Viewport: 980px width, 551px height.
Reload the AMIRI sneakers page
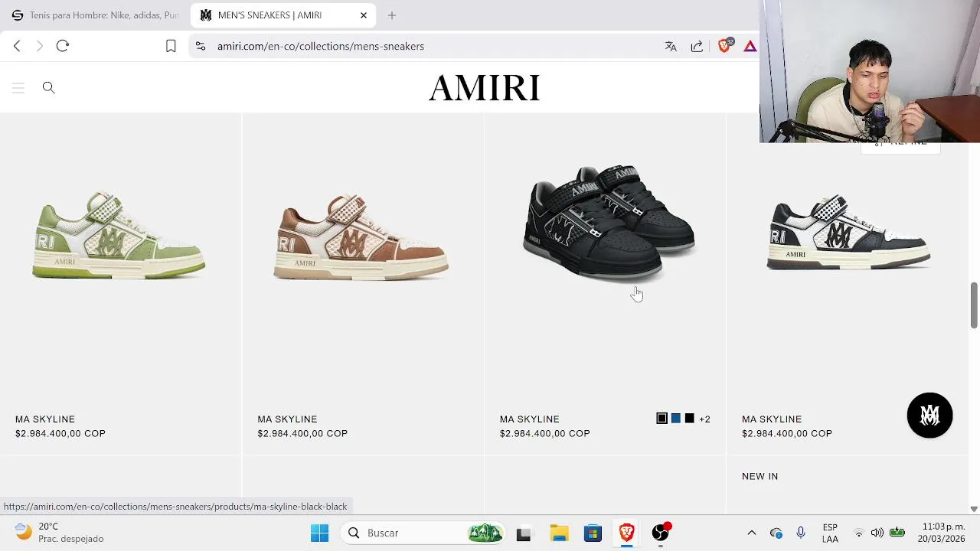tap(63, 46)
